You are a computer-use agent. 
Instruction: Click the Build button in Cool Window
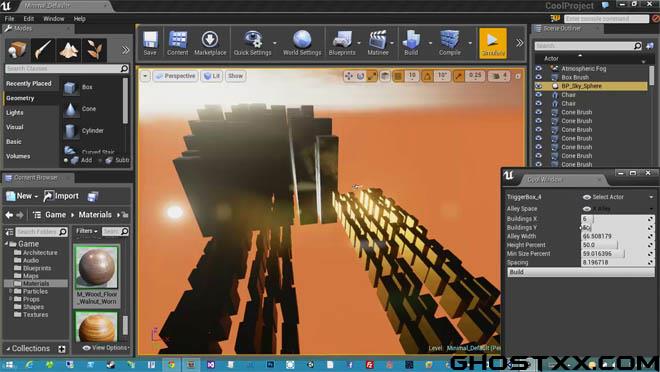click(x=581, y=272)
